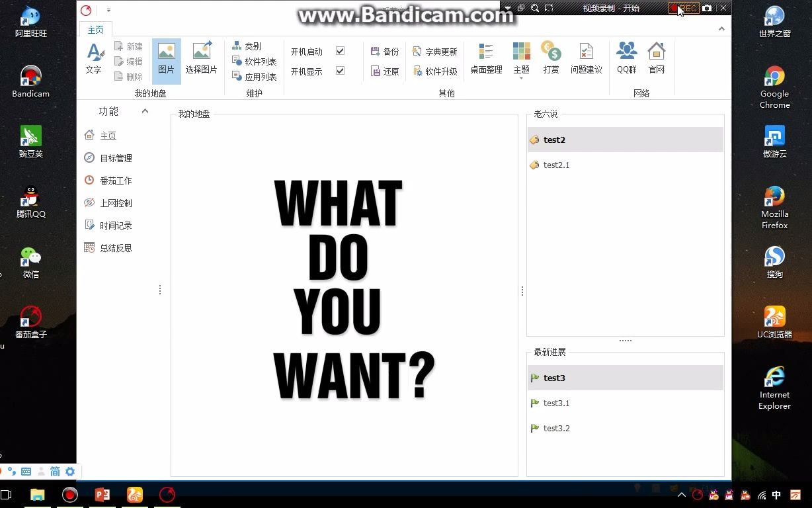Visit the 官网 official website
Screen dimensions: 812x508
[x=657, y=58]
